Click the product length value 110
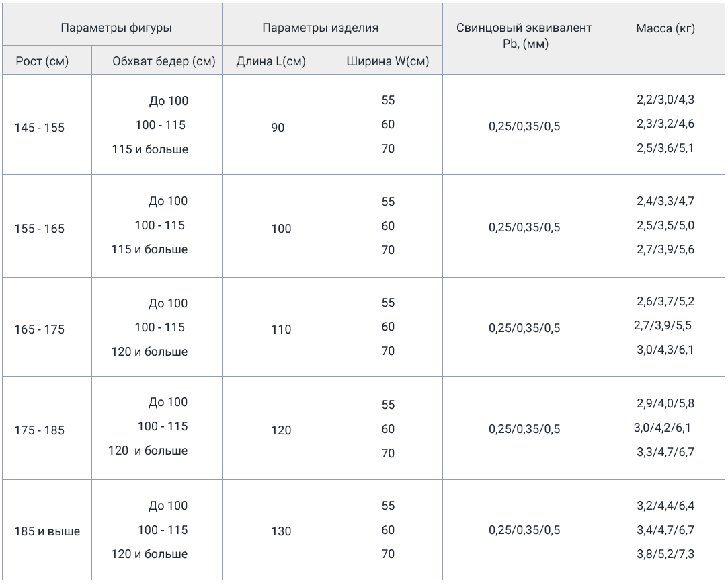The height and width of the screenshot is (585, 728). coord(281,329)
